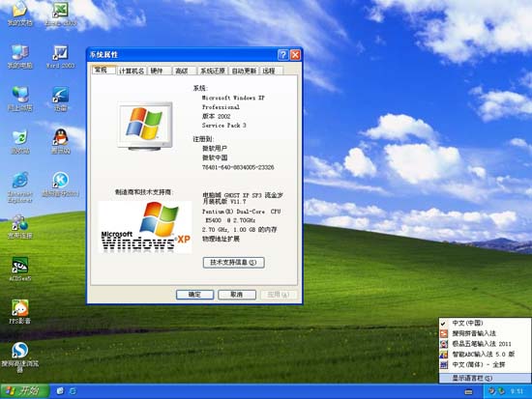Open the 我的文档 desktop icon
Screen dimensions: 532x399
coord(20,14)
